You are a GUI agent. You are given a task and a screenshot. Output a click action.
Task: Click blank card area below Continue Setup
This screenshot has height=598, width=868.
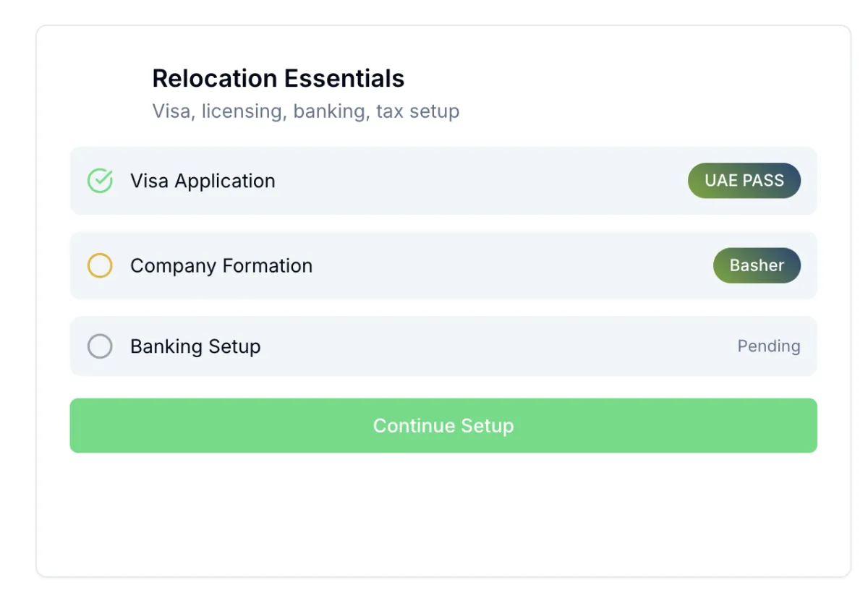443,513
